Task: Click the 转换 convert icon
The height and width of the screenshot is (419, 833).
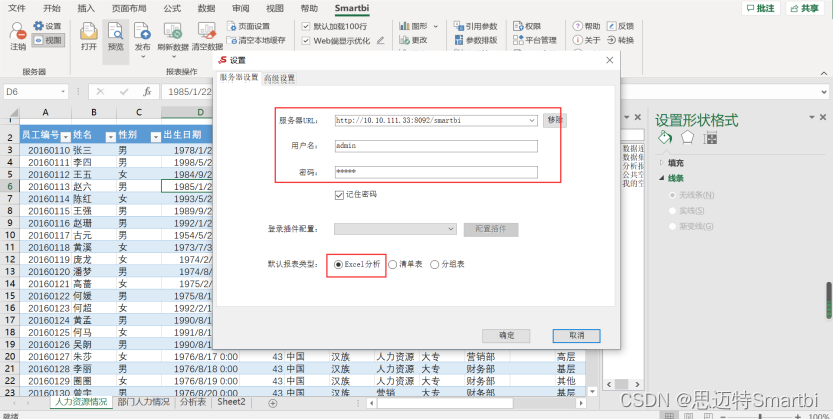Action: (x=611, y=40)
